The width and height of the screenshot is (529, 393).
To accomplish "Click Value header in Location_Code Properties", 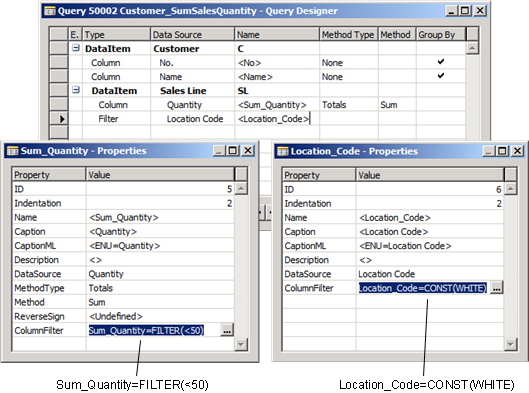I will (x=430, y=175).
